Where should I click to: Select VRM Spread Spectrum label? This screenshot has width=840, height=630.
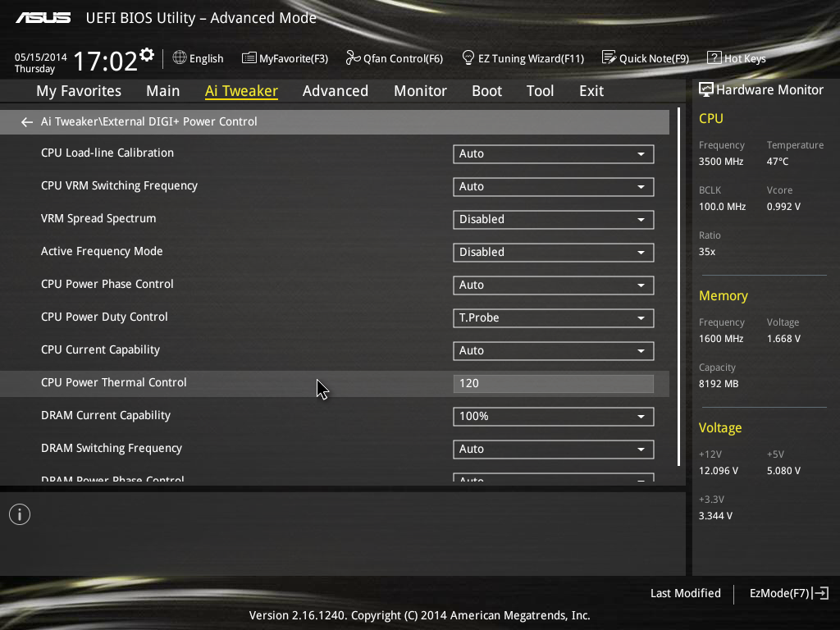coord(98,218)
